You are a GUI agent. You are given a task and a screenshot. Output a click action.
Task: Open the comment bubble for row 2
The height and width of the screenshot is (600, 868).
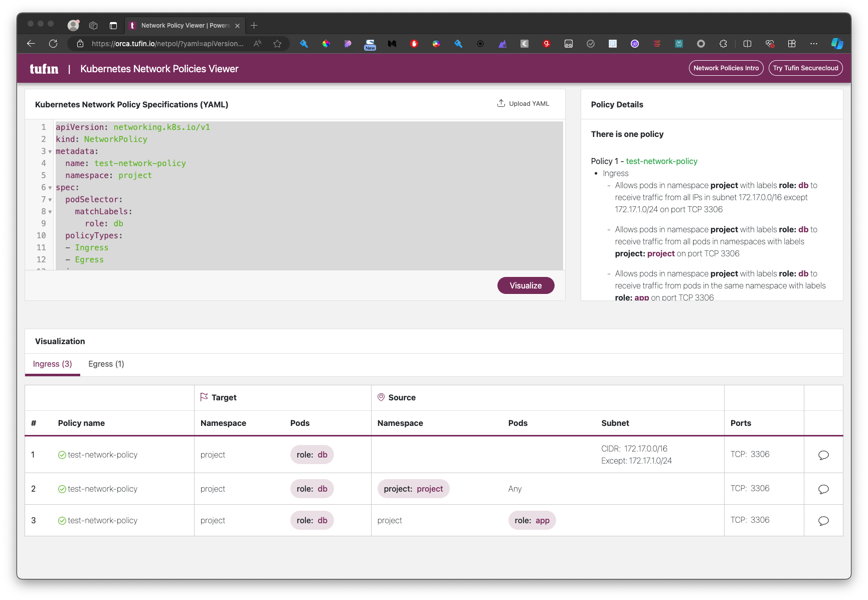point(823,489)
